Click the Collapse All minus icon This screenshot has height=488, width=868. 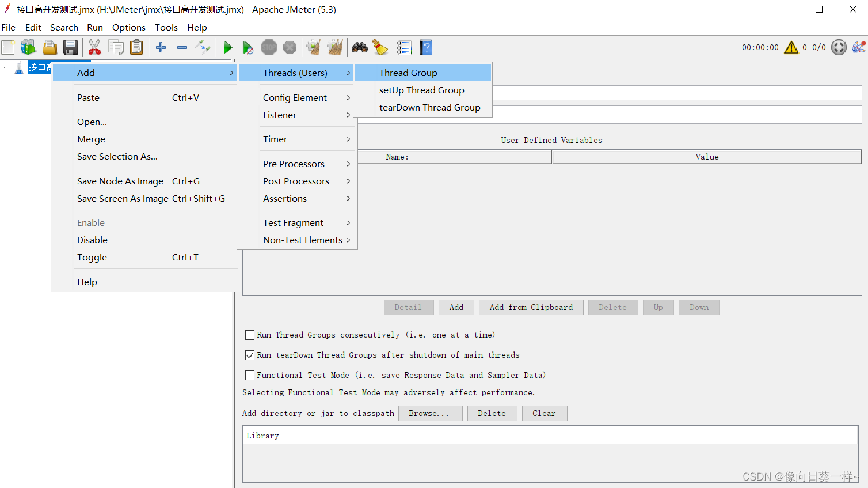click(x=182, y=47)
